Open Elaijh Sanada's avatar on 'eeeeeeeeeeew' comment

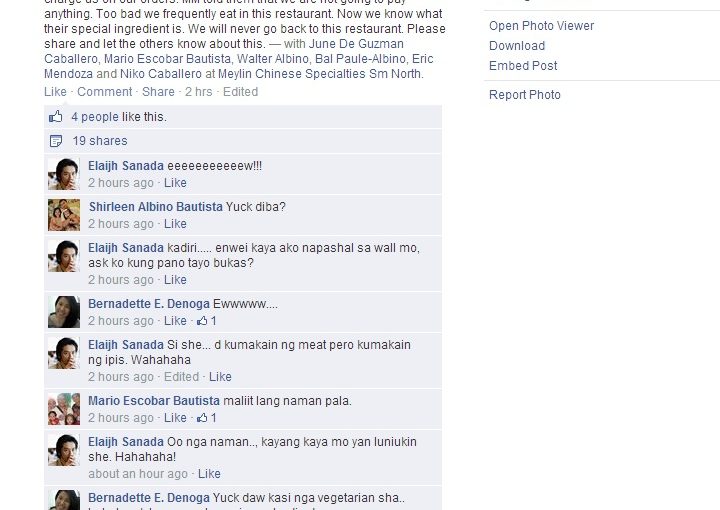coord(64,174)
